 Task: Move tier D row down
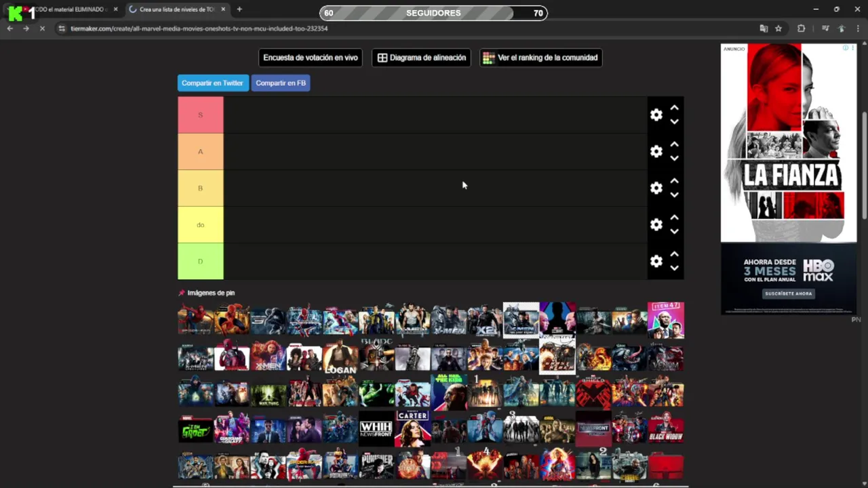pos(674,268)
